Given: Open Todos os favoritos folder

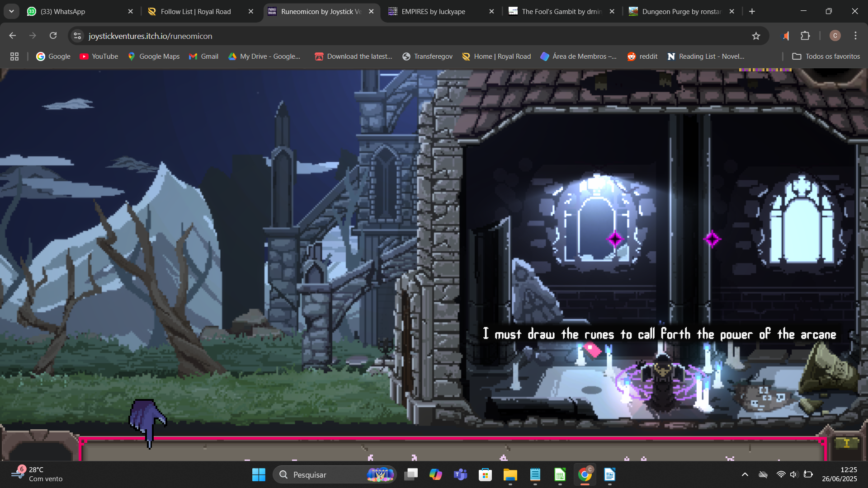Looking at the screenshot, I should point(826,56).
